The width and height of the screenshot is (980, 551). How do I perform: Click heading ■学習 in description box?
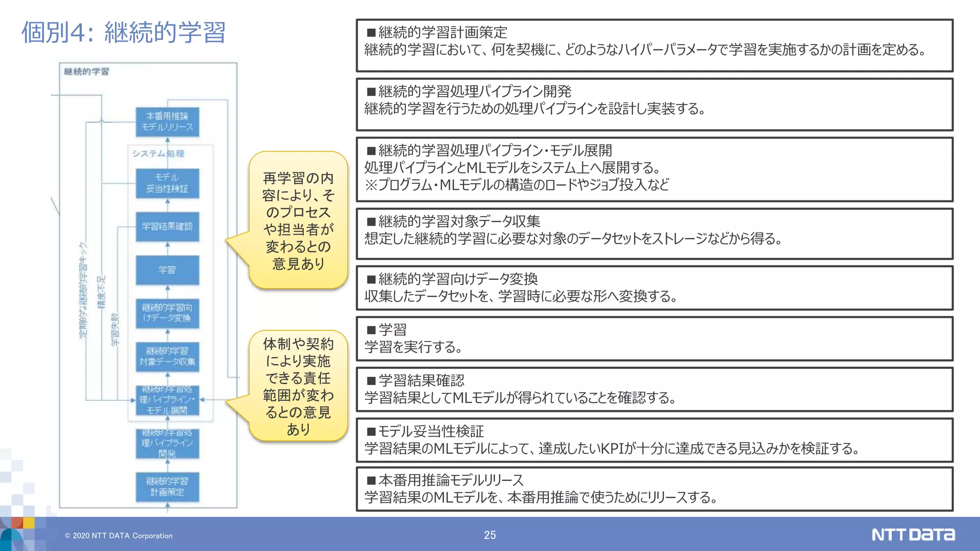(x=387, y=330)
